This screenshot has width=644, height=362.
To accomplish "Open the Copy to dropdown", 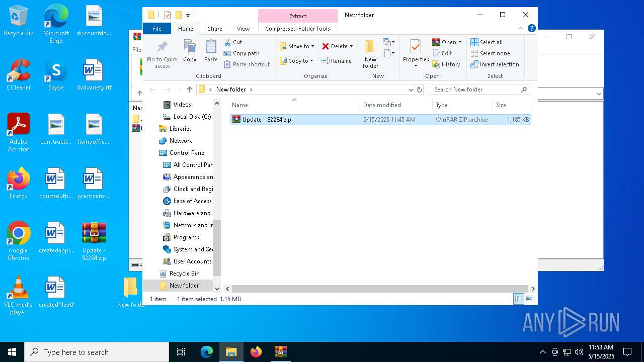I will click(297, 61).
